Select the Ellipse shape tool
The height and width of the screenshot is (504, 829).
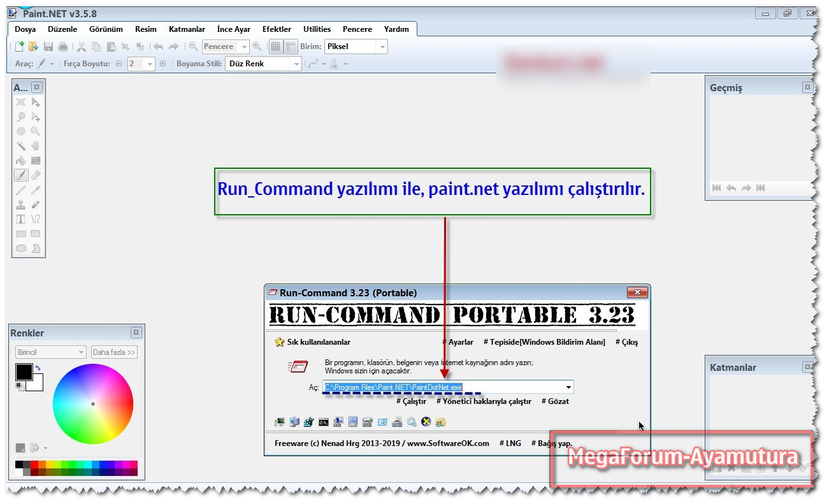21,248
